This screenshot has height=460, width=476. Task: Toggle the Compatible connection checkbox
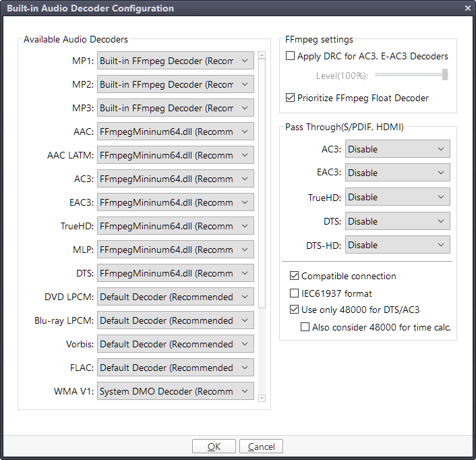pos(295,276)
